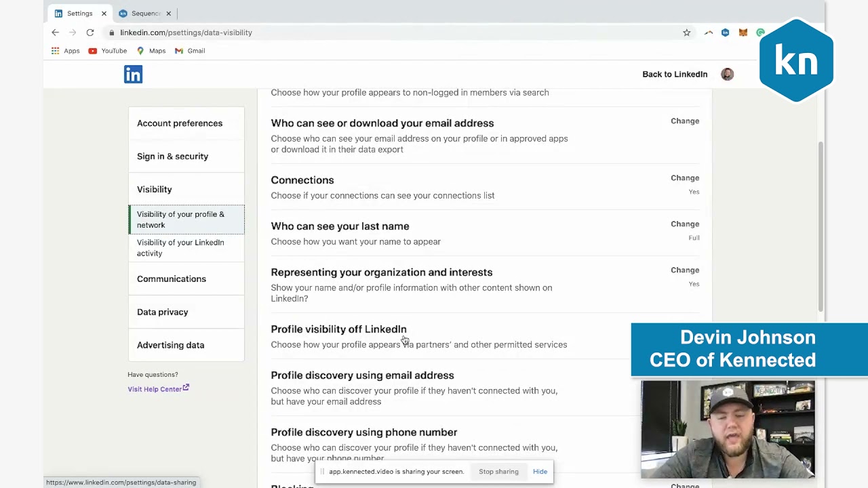Select Visibility of your profile & network
The width and height of the screenshot is (868, 488).
[x=186, y=220]
